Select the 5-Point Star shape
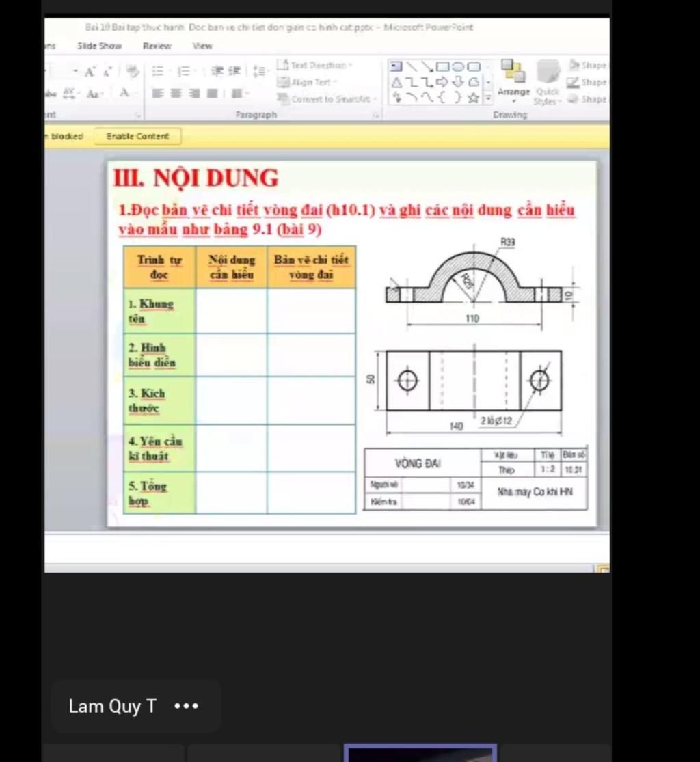Image resolution: width=700 pixels, height=762 pixels. (474, 98)
